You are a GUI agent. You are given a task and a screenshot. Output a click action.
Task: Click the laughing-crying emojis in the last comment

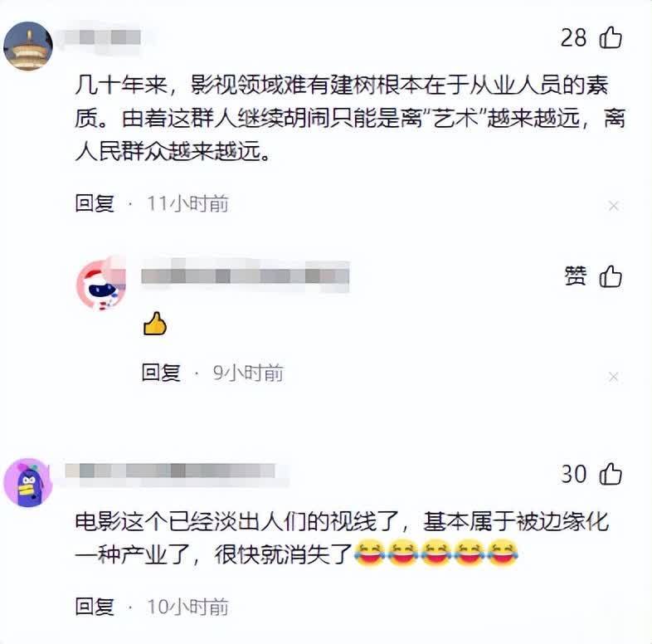click(x=435, y=553)
